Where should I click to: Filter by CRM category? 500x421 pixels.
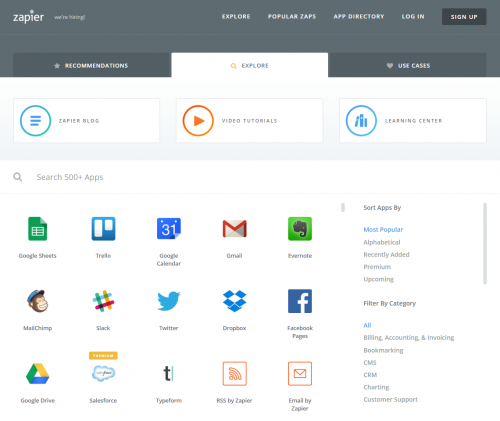tap(370, 375)
